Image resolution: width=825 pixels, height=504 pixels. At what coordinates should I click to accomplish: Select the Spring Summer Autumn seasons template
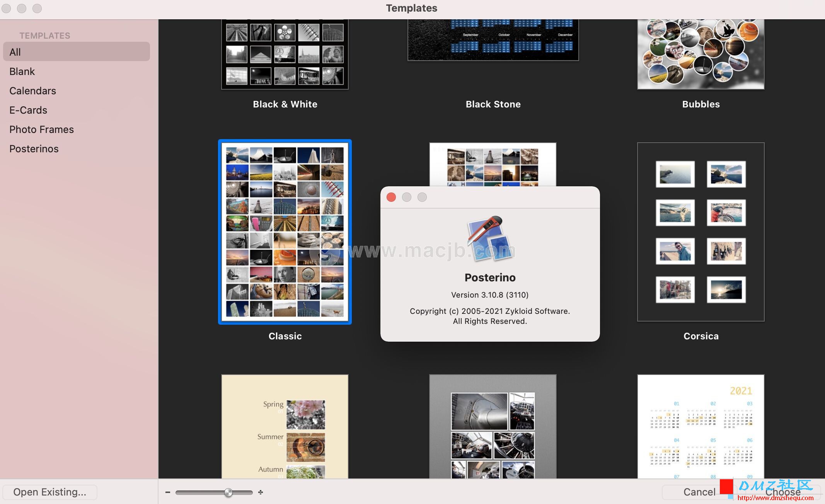pos(285,426)
